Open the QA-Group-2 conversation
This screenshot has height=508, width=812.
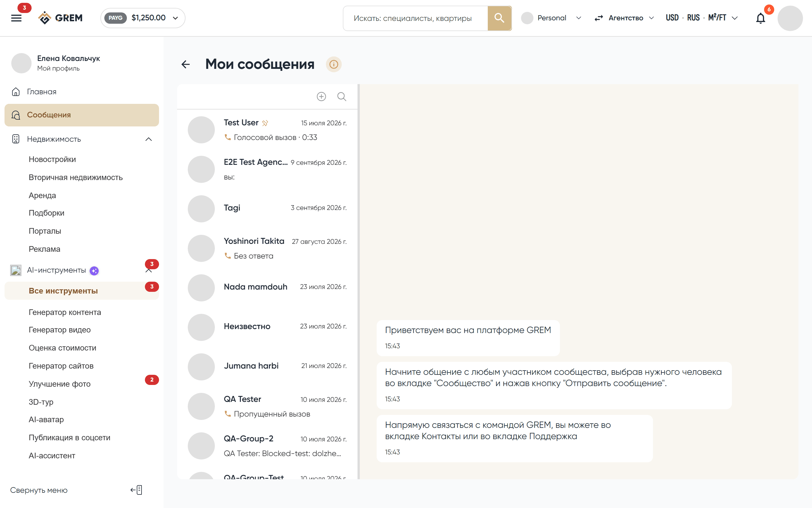point(267,446)
